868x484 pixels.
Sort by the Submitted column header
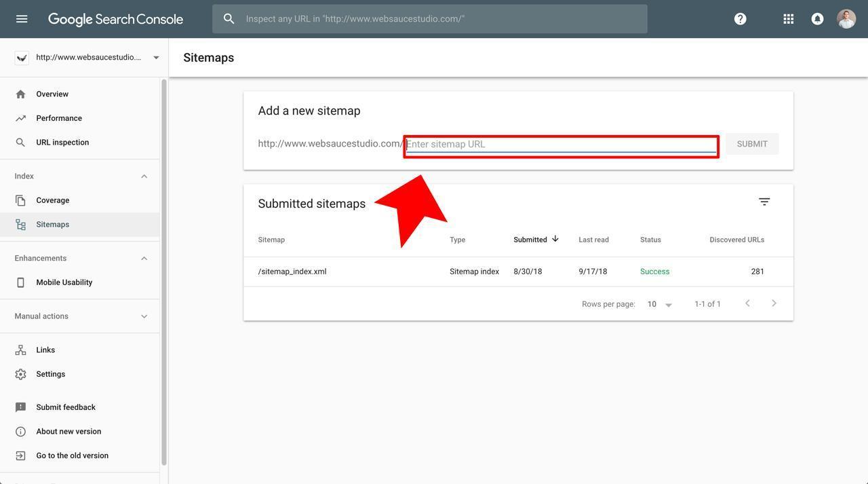pyautogui.click(x=530, y=240)
